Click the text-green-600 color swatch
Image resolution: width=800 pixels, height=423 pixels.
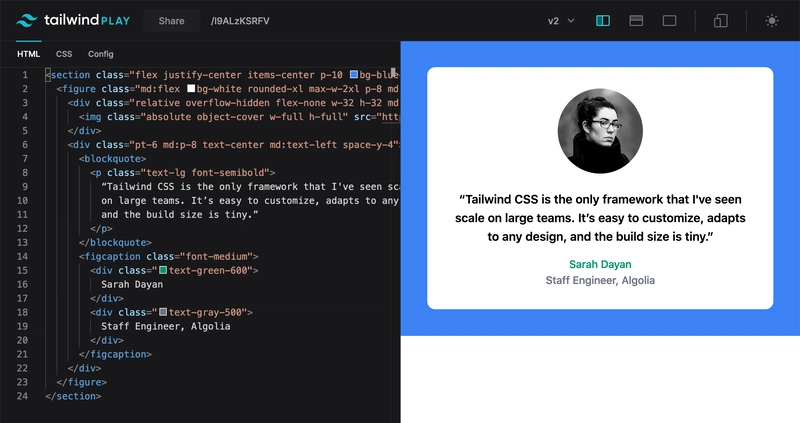point(163,271)
